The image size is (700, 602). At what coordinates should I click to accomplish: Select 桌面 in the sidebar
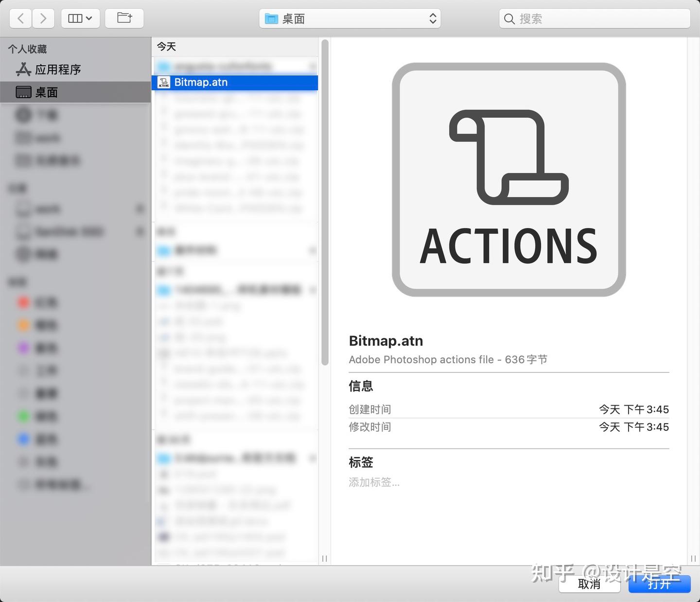pyautogui.click(x=75, y=92)
